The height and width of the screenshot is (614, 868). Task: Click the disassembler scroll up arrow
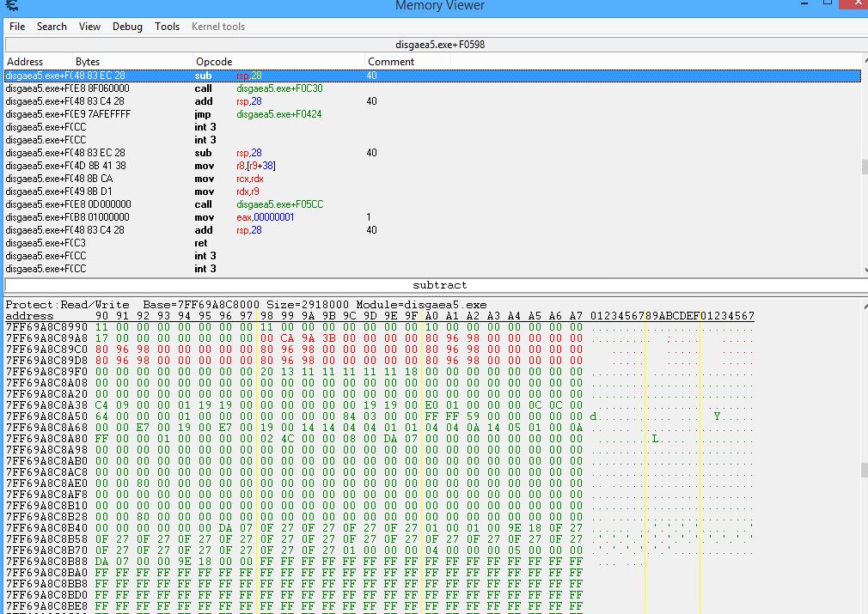(x=865, y=59)
